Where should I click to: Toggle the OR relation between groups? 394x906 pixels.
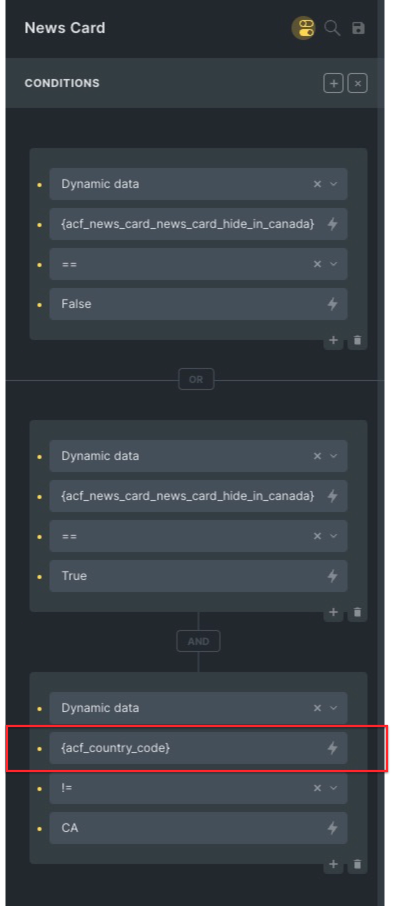(x=196, y=380)
